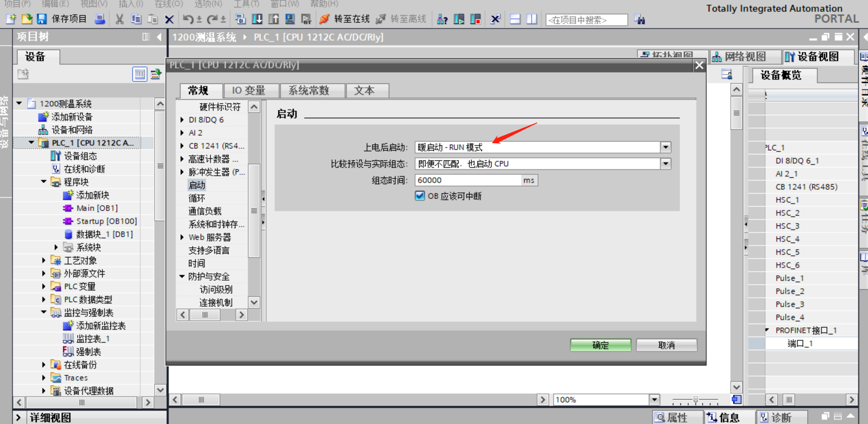Viewport: 868px width, 424px height.
Task: Click the scissors cut icon
Action: (x=119, y=19)
